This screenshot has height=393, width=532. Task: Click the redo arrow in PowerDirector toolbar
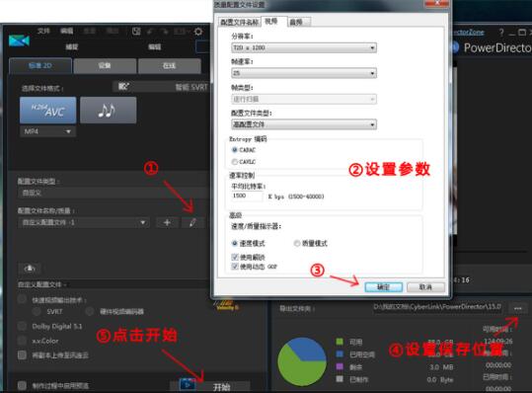coord(165,32)
